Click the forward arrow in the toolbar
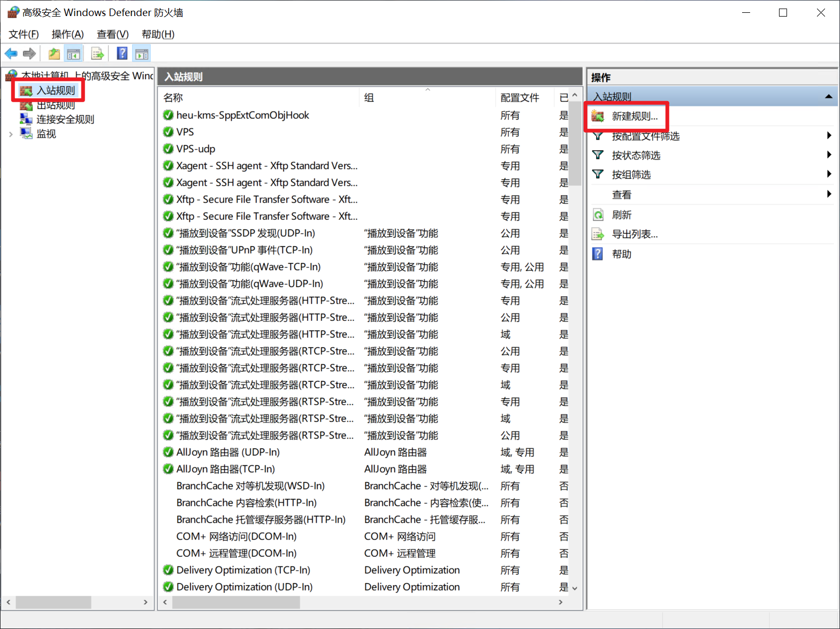 point(29,53)
